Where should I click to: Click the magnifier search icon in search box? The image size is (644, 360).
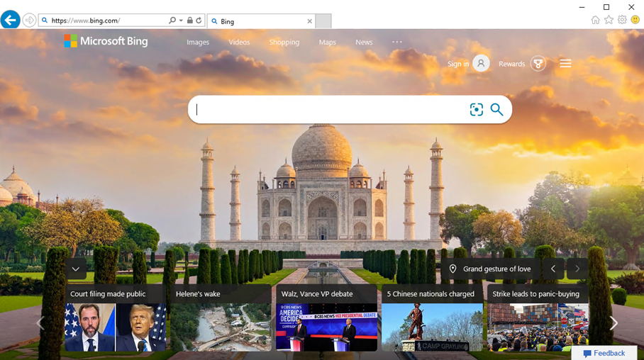[496, 110]
